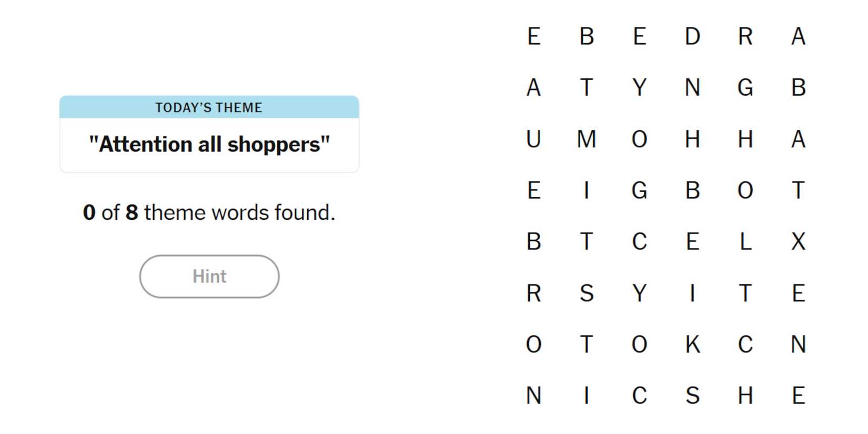Click the "Attention all shoppers" theme text

tap(209, 145)
